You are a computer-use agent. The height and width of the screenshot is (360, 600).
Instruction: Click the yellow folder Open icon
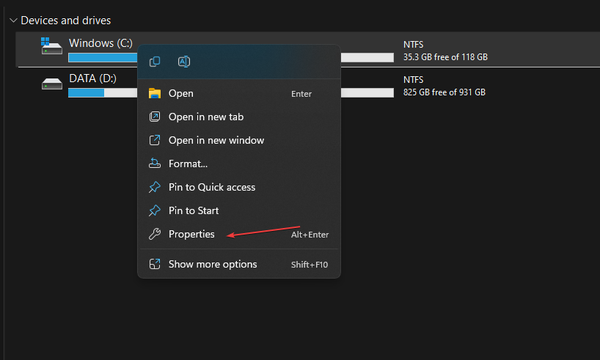tap(155, 93)
